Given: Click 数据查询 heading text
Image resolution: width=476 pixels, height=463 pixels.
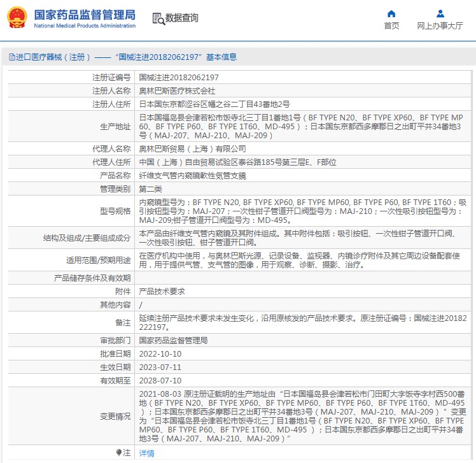Looking at the screenshot, I should click(181, 18).
